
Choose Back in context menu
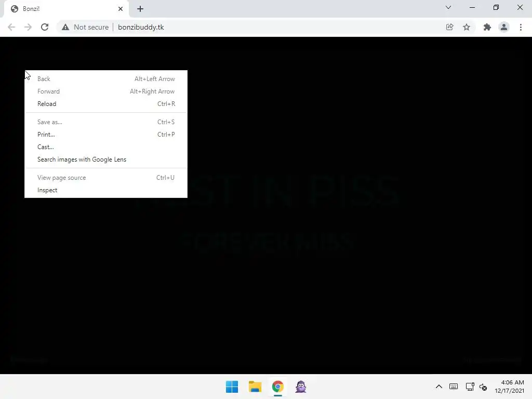click(106, 79)
